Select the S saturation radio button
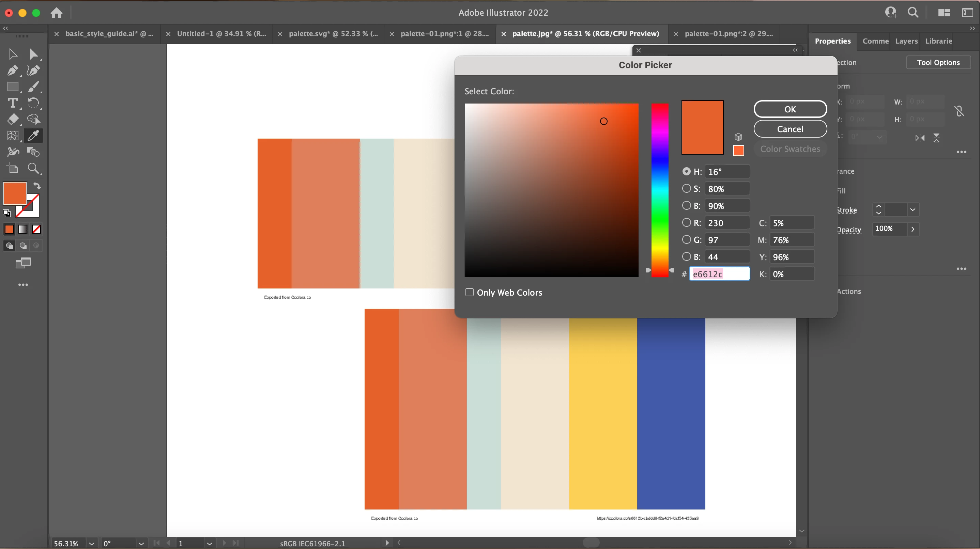 point(686,189)
